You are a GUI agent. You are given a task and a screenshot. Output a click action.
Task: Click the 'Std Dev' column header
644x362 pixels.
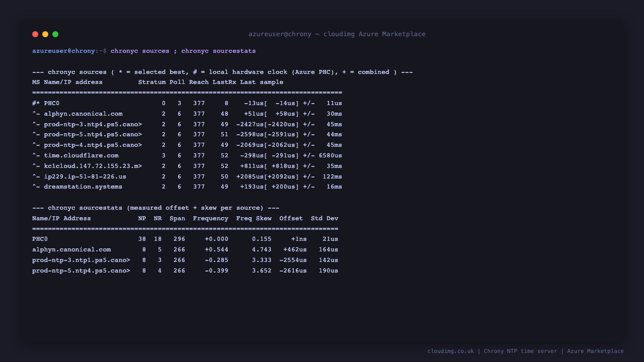[x=325, y=218]
